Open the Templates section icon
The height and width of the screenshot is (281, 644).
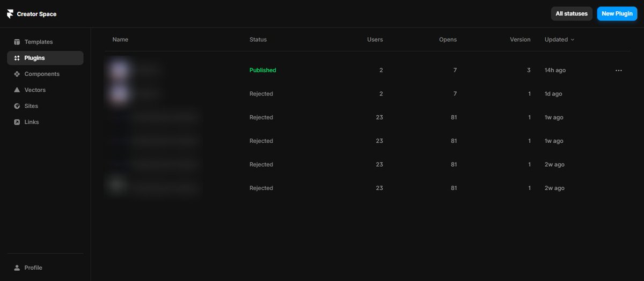[x=17, y=42]
